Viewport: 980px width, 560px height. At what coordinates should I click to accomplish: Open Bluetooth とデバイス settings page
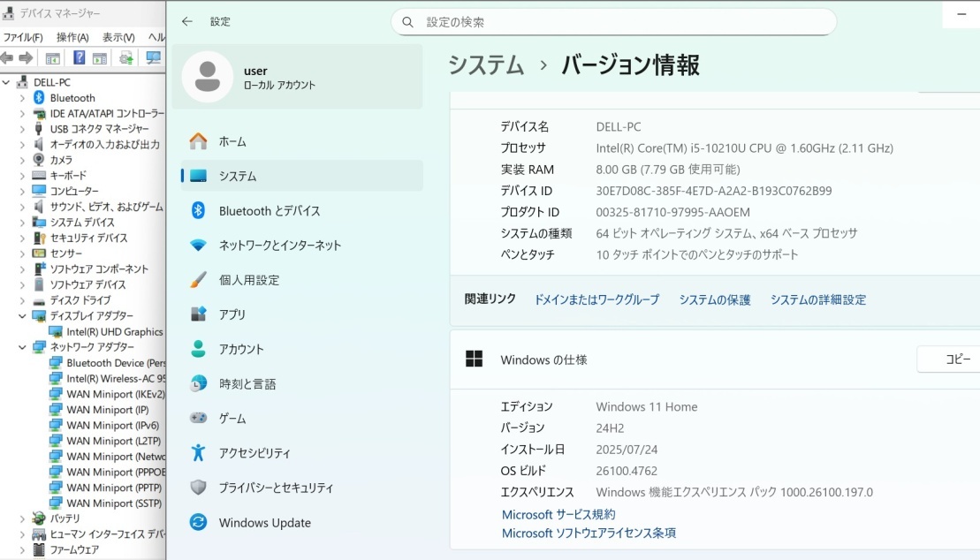coord(301,211)
